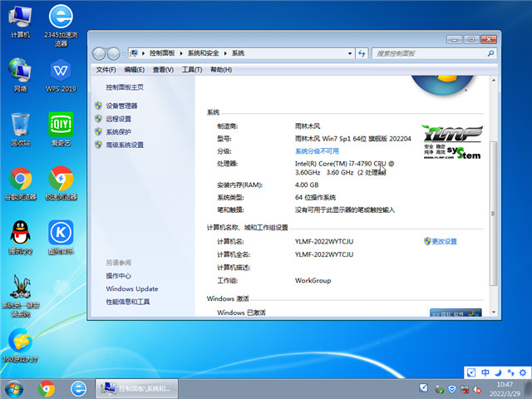532x399 pixels.
Task: Expand the arrow before 控制面板 breadcrumb
Action: pyautogui.click(x=143, y=53)
